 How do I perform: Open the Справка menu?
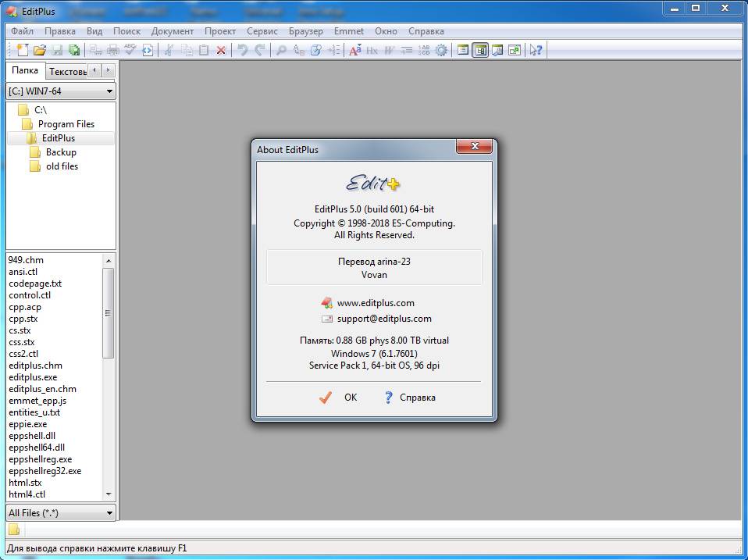pyautogui.click(x=426, y=31)
